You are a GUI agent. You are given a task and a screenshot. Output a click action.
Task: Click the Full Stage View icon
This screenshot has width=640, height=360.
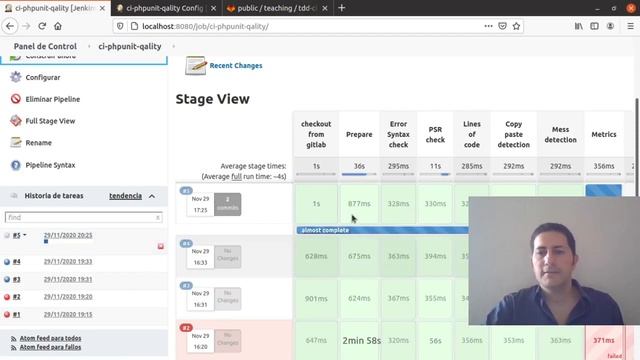click(16, 121)
